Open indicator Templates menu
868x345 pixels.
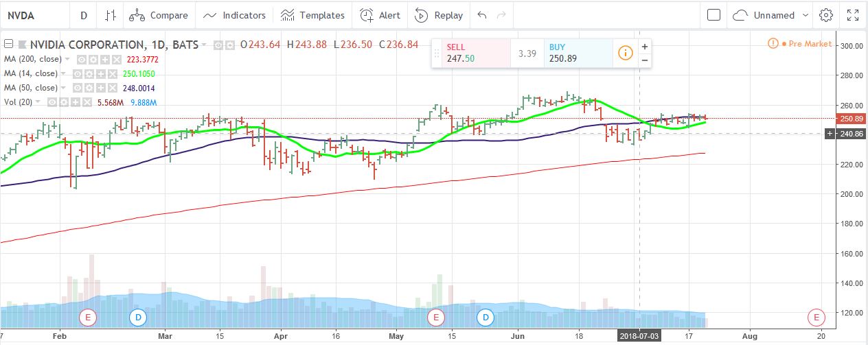312,15
